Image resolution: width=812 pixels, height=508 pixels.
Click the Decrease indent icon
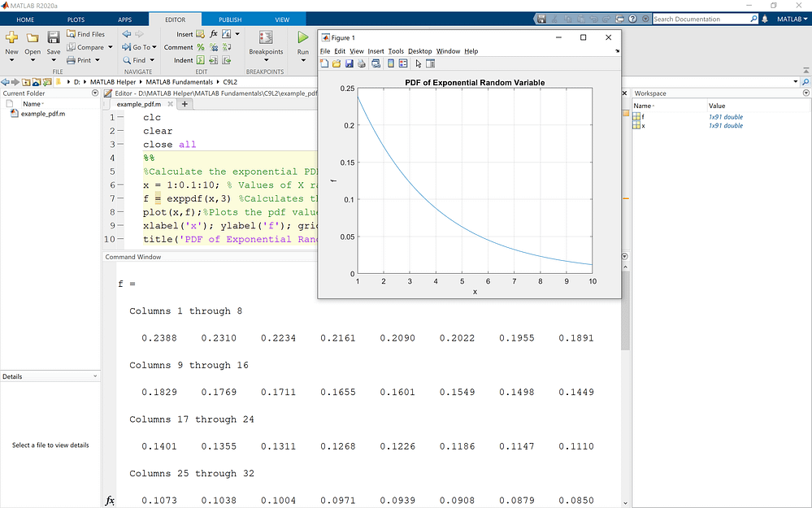226,60
